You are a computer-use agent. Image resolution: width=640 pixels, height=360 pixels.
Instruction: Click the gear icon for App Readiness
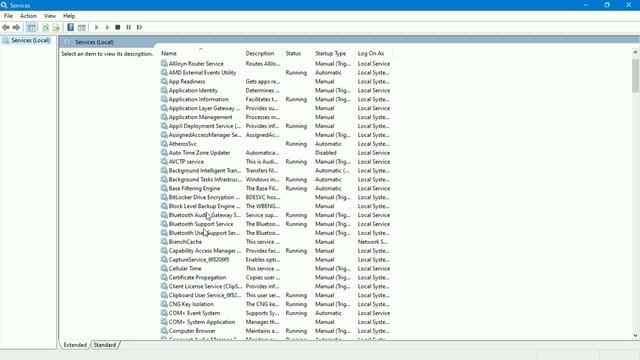[164, 81]
